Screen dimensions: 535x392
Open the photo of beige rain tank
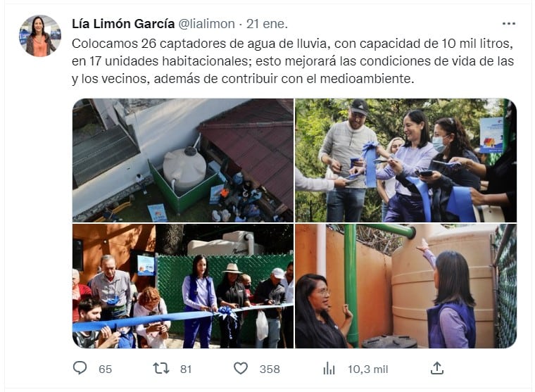coord(405,286)
